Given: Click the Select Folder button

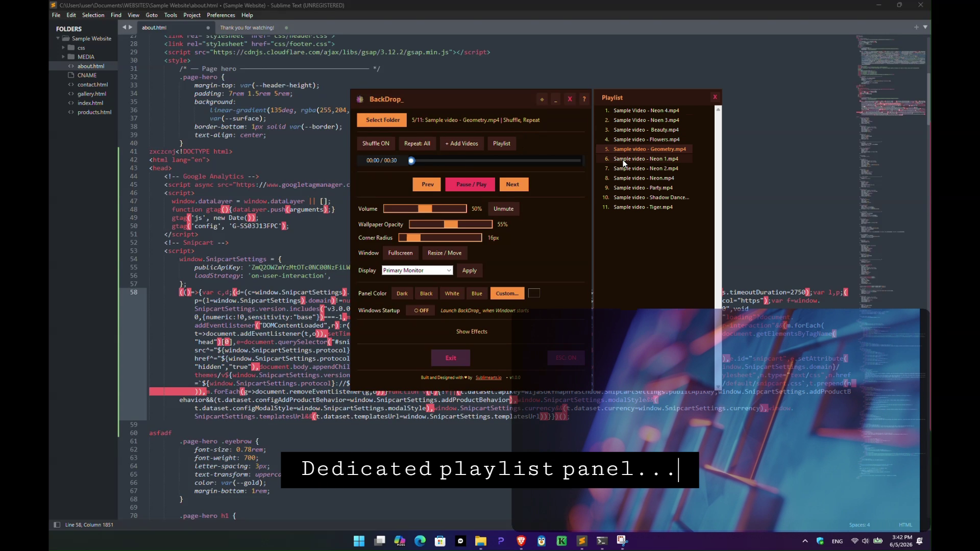Looking at the screenshot, I should pyautogui.click(x=382, y=120).
